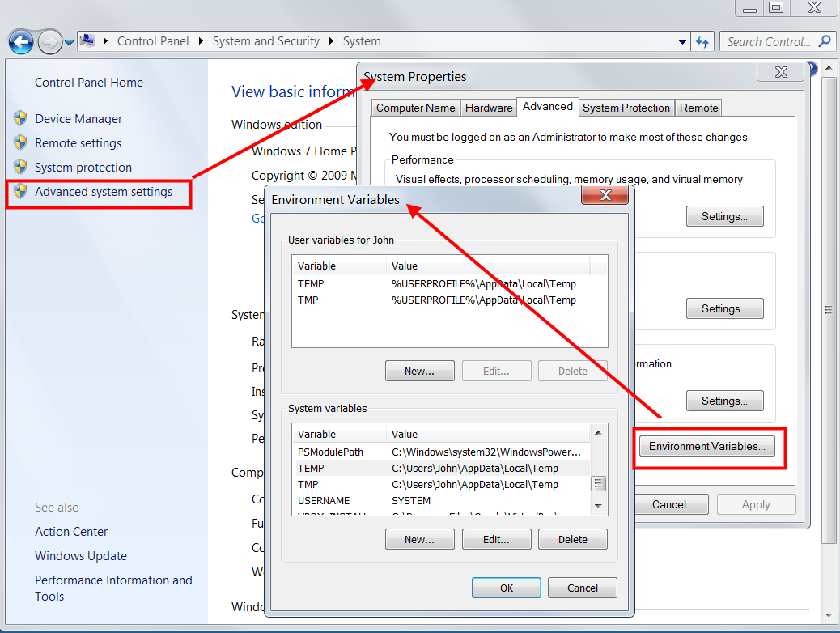Click Edit under System variables
The width and height of the screenshot is (840, 633).
[496, 539]
